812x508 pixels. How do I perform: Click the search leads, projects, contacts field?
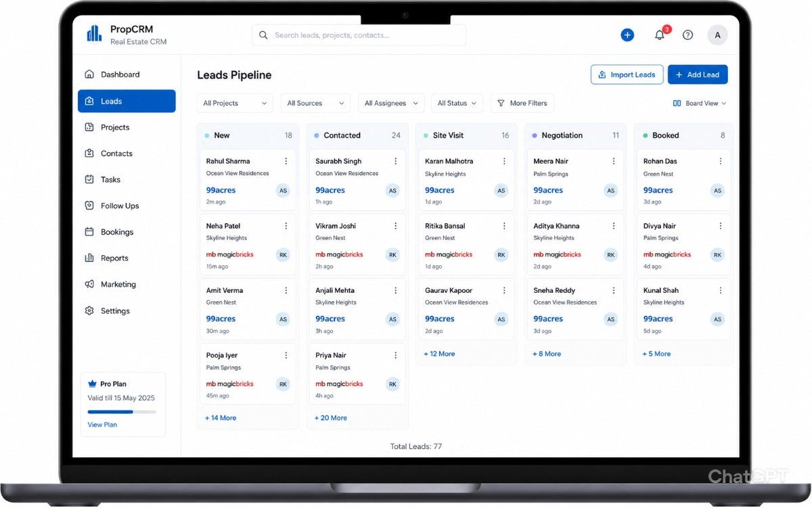pyautogui.click(x=359, y=35)
